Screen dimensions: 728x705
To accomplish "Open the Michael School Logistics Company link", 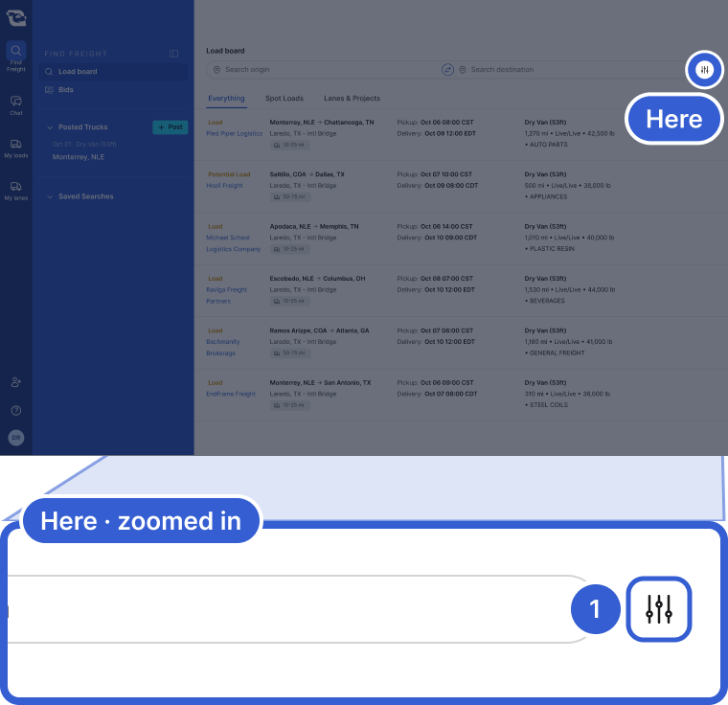I will pyautogui.click(x=233, y=243).
